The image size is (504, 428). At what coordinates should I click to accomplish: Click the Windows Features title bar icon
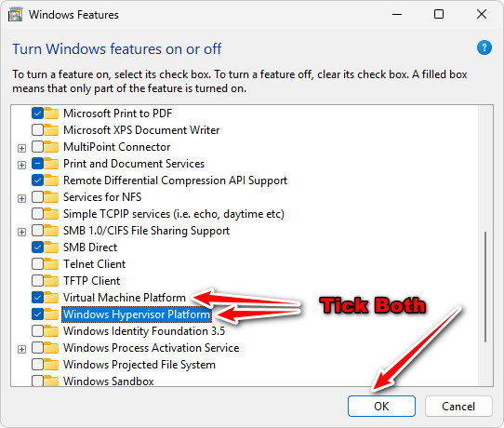point(15,15)
